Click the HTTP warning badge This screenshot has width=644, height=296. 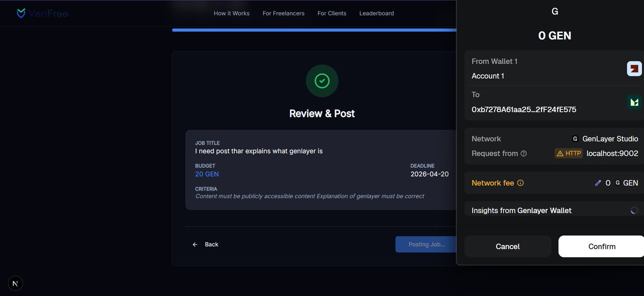pos(568,154)
